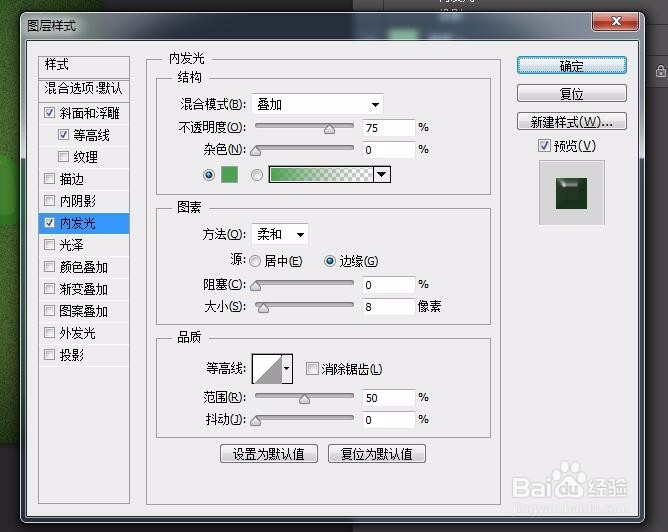This screenshot has height=532, width=668.
Task: Toggle the 预览 preview checkbox
Action: coord(544,146)
